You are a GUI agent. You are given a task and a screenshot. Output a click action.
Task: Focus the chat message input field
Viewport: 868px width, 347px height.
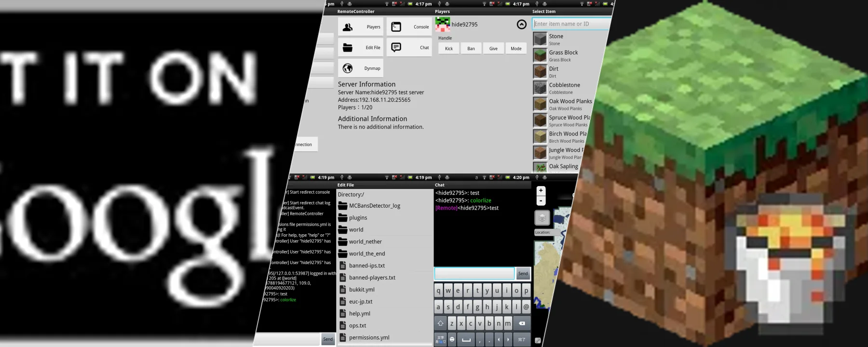(475, 274)
